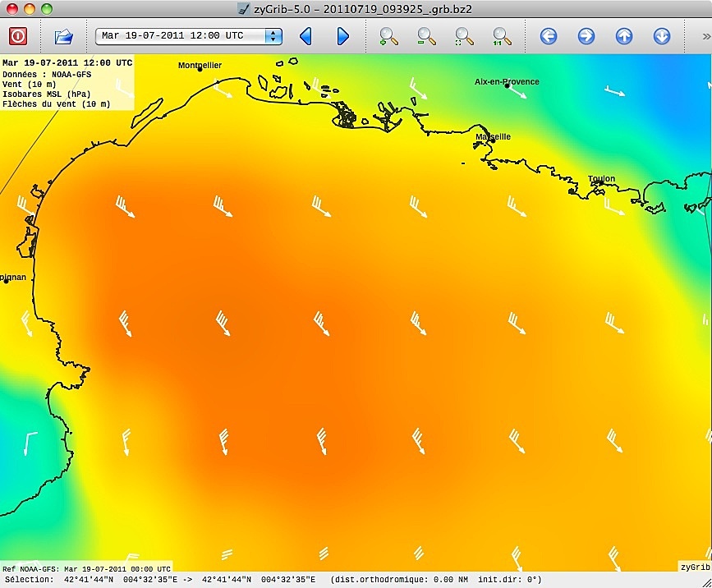The width and height of the screenshot is (712, 588).
Task: Click the stepper arrows of date combo box
Action: 273,36
